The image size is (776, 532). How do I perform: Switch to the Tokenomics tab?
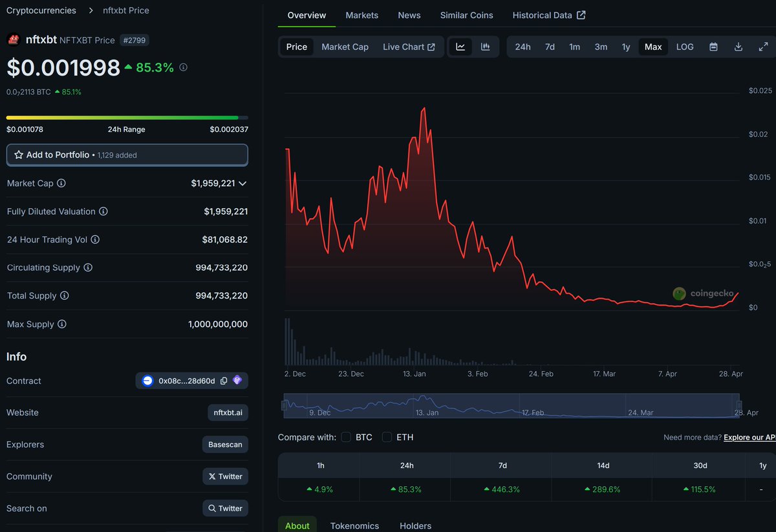coord(354,526)
